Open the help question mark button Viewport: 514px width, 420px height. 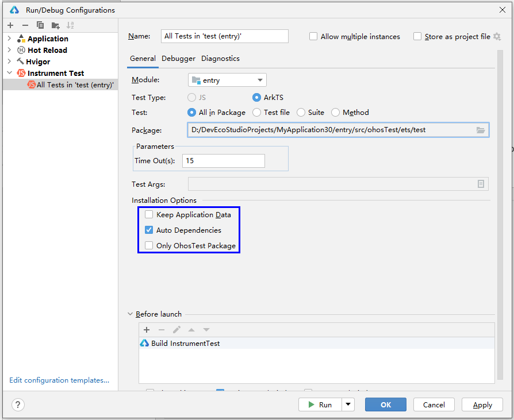pyautogui.click(x=18, y=404)
